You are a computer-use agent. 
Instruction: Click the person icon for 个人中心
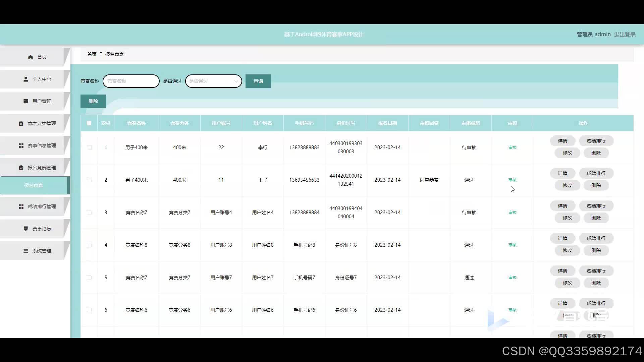coord(26,79)
